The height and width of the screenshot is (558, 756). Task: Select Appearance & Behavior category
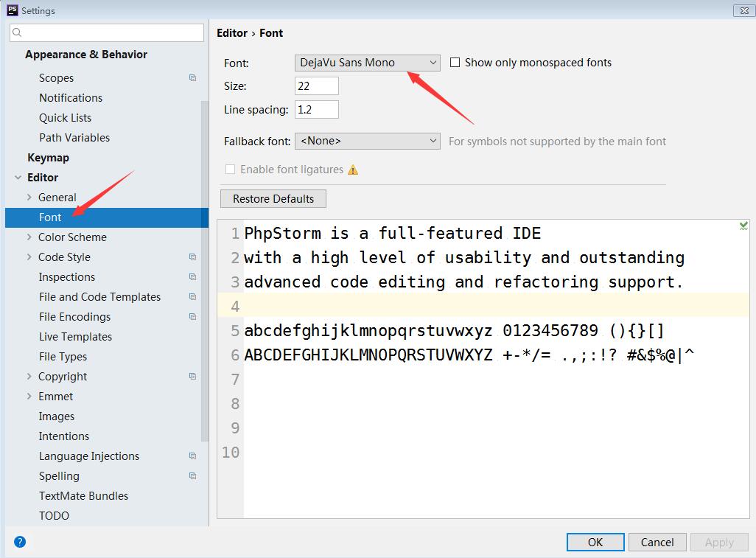click(86, 55)
